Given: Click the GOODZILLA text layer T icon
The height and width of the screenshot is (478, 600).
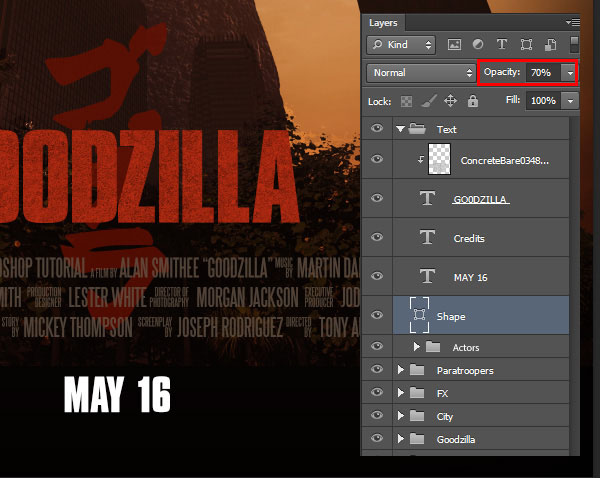Looking at the screenshot, I should point(427,198).
